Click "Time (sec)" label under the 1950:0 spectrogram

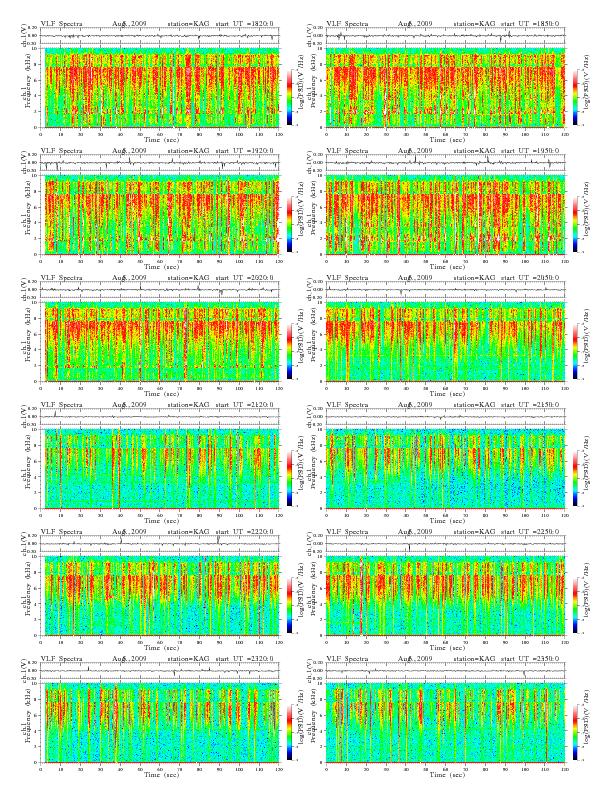pyautogui.click(x=447, y=267)
